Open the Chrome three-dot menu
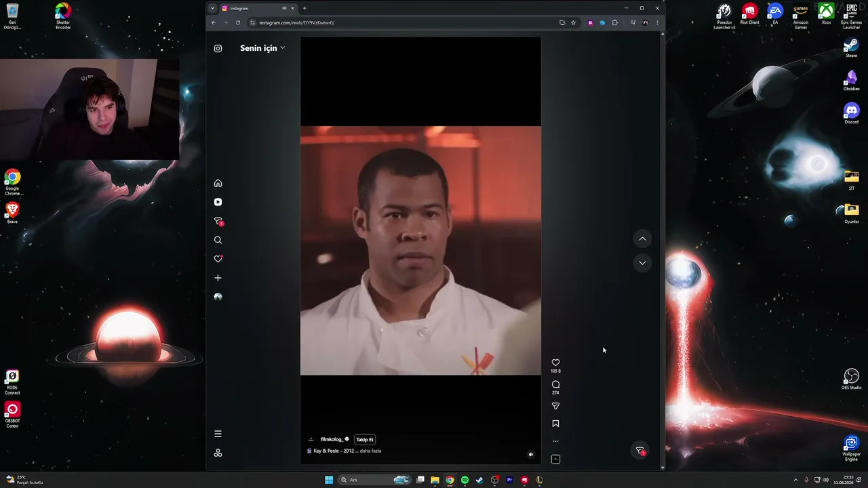 click(656, 22)
